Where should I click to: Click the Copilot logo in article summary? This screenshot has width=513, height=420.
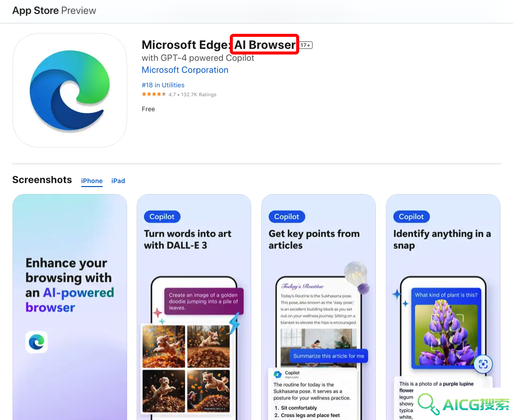coord(278,374)
